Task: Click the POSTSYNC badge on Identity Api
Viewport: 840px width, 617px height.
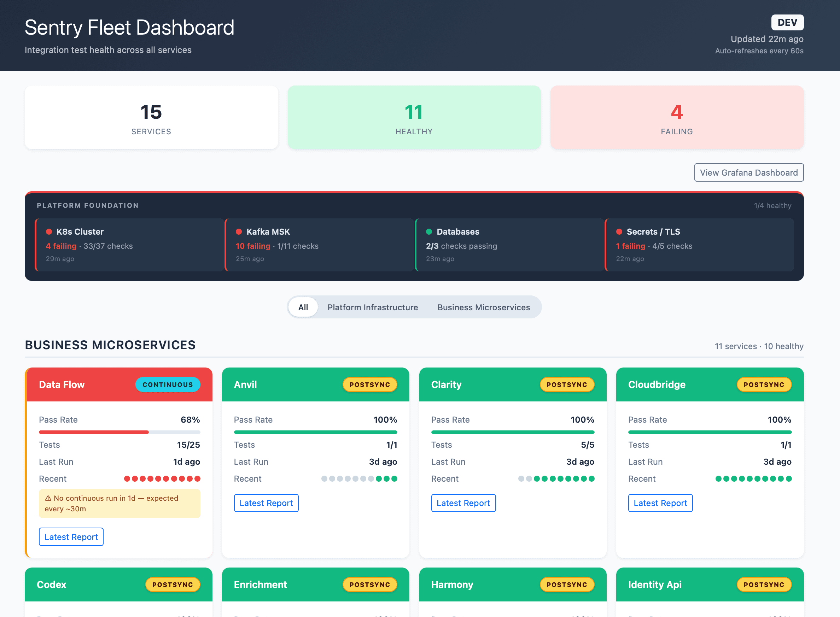Action: 764,584
